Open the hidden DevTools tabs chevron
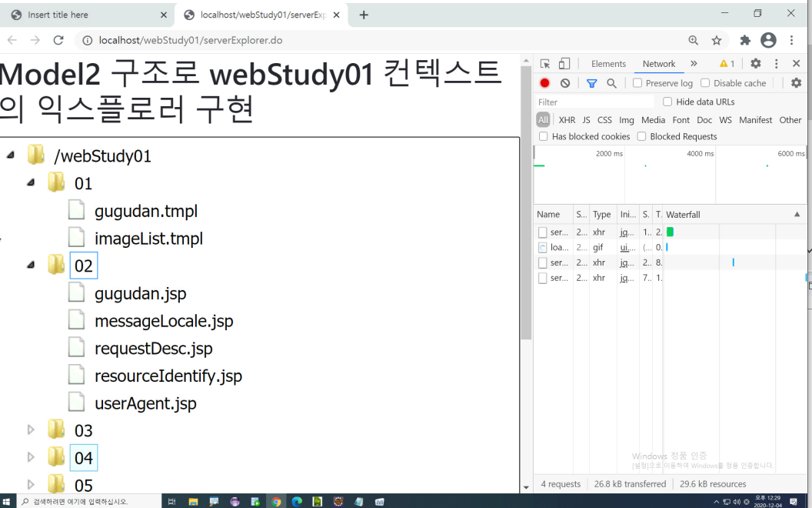The image size is (812, 508). coord(694,64)
